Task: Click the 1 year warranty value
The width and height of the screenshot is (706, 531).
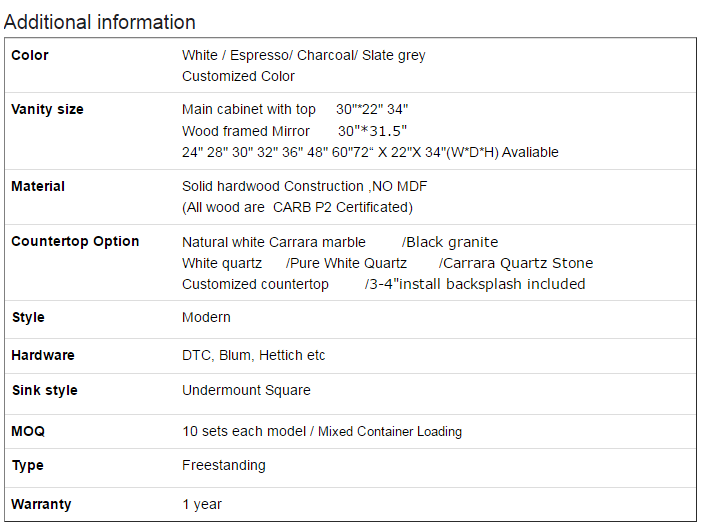Action: click(x=202, y=504)
